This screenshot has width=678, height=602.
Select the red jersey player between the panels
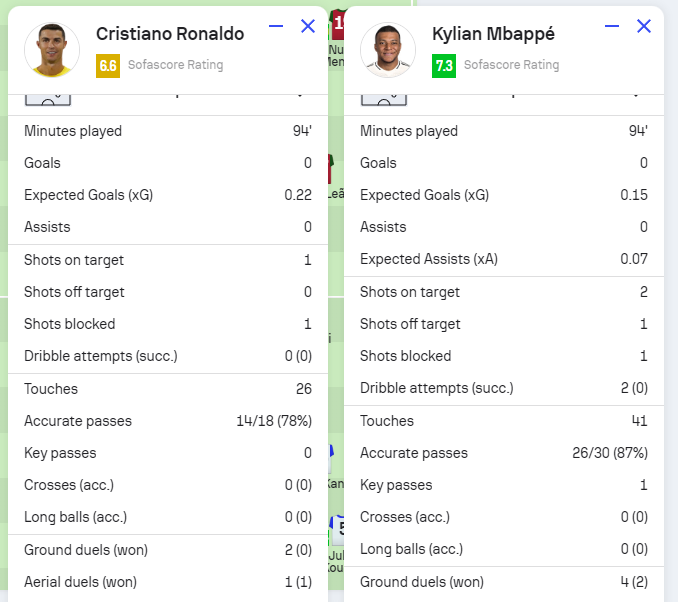[338, 22]
